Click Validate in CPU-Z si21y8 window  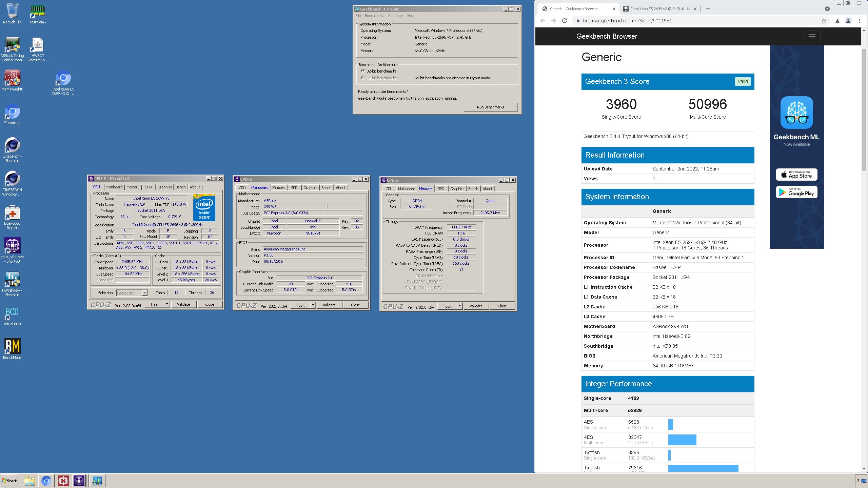183,304
